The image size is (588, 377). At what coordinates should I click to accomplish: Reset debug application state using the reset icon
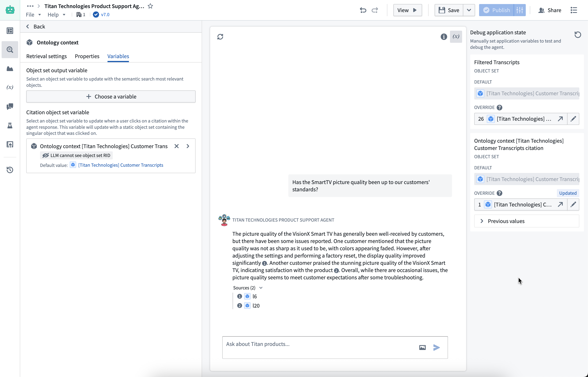tap(578, 34)
